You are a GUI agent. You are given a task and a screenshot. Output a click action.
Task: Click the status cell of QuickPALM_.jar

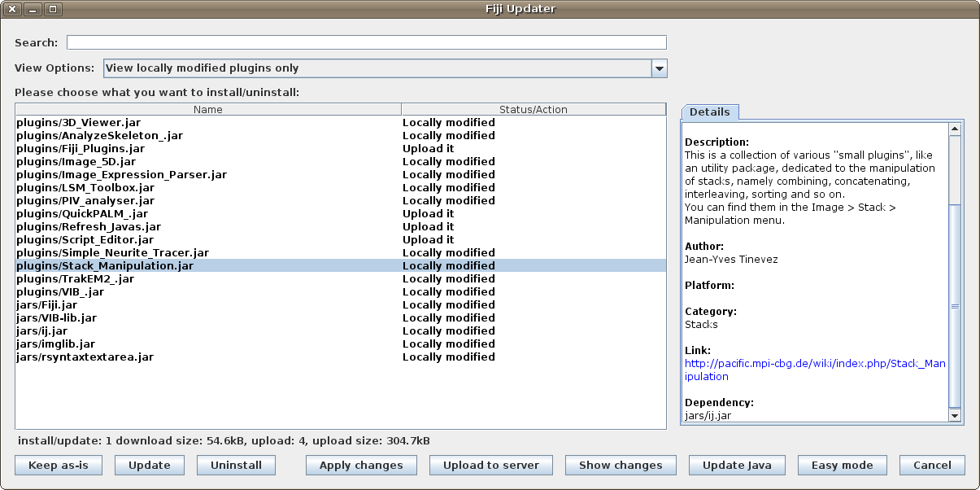coord(534,214)
